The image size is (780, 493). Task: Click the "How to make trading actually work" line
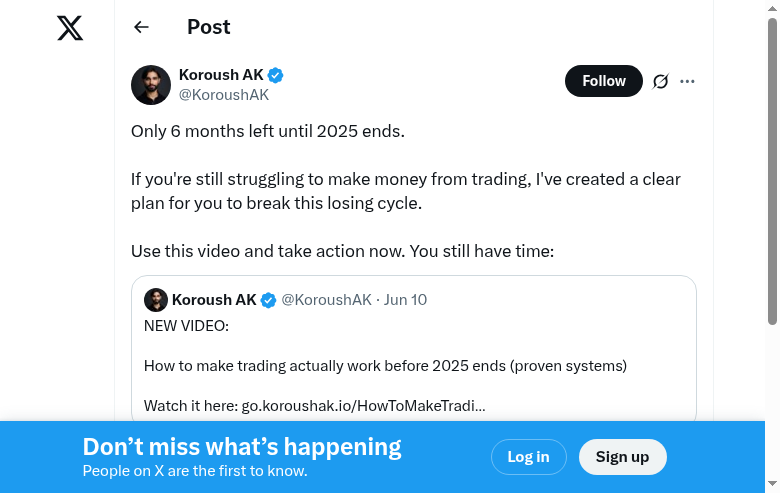(x=385, y=366)
